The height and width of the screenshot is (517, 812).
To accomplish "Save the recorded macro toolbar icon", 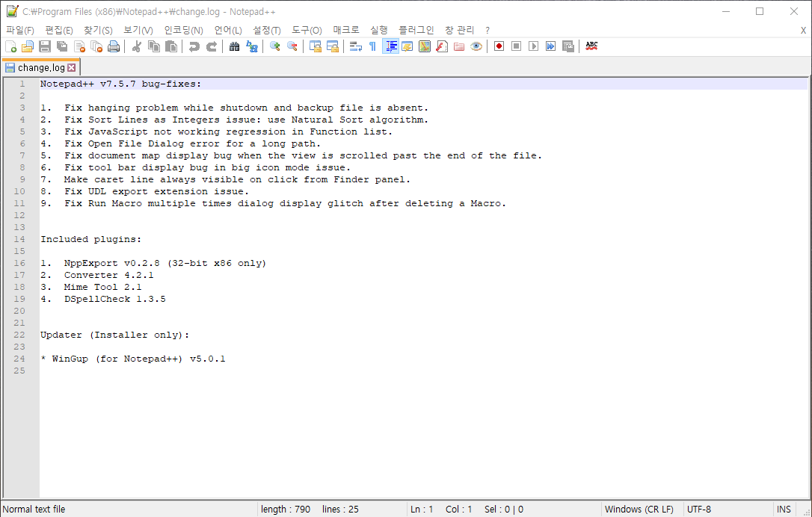I will (x=568, y=46).
